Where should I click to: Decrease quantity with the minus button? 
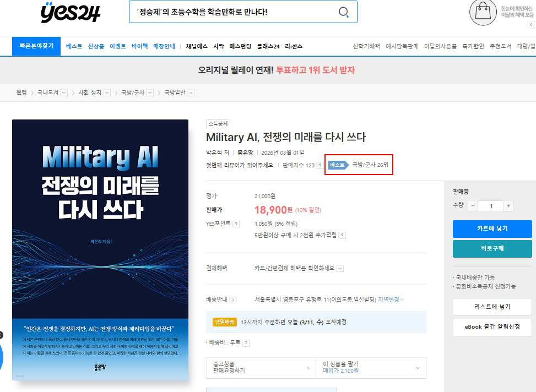click(473, 206)
